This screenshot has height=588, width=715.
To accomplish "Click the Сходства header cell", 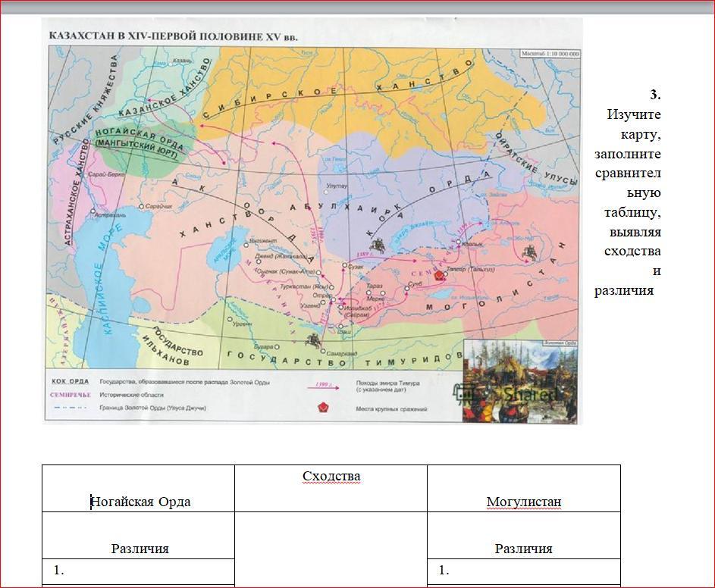I will pos(331,489).
